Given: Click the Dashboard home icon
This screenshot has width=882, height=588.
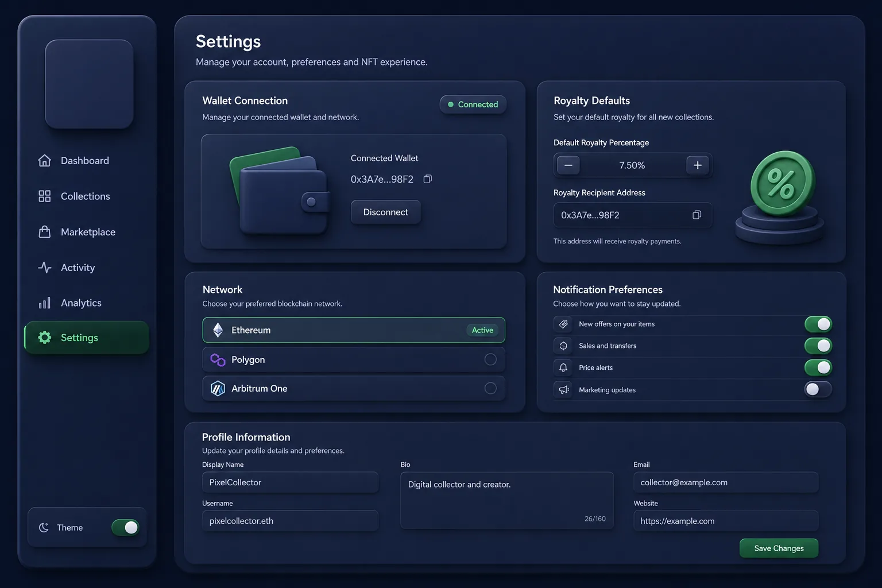Looking at the screenshot, I should 45,160.
